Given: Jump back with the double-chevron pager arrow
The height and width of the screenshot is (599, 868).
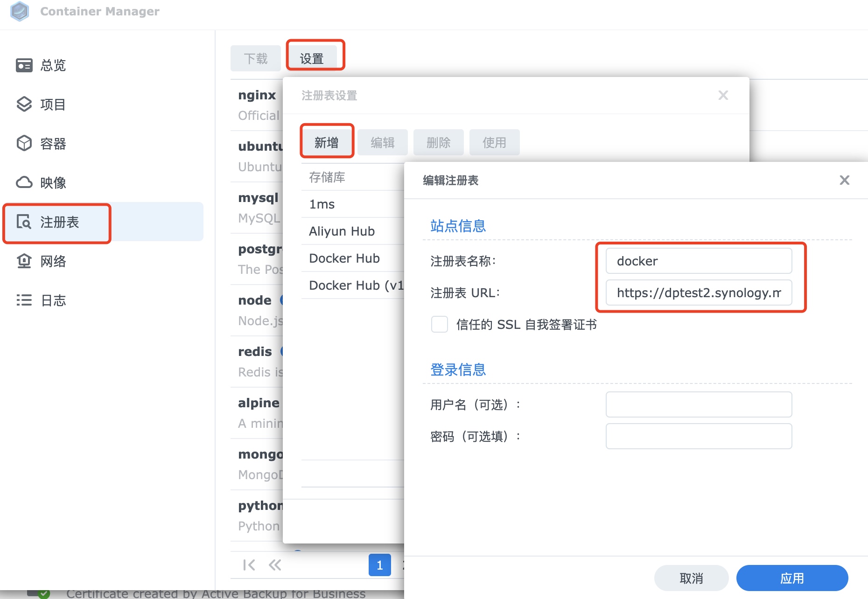Looking at the screenshot, I should point(275,565).
